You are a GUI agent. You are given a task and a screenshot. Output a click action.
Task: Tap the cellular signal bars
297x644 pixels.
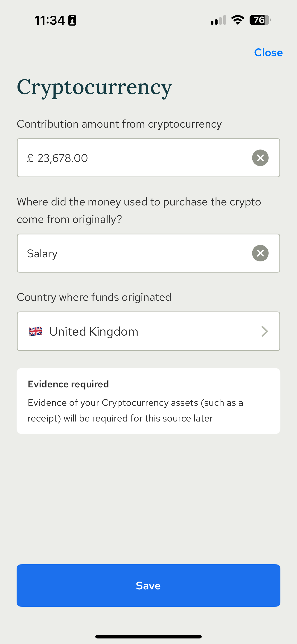tap(218, 20)
